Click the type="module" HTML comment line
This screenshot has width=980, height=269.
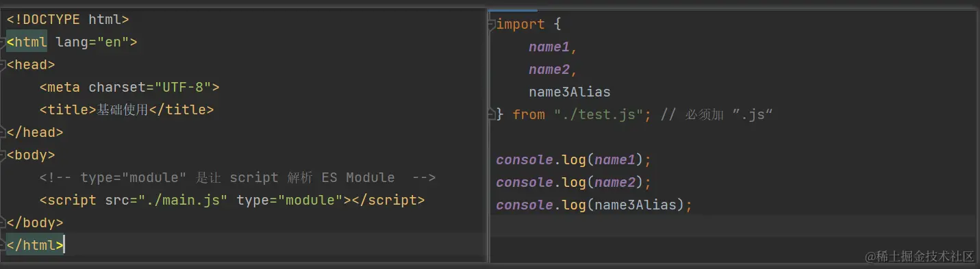tap(238, 177)
